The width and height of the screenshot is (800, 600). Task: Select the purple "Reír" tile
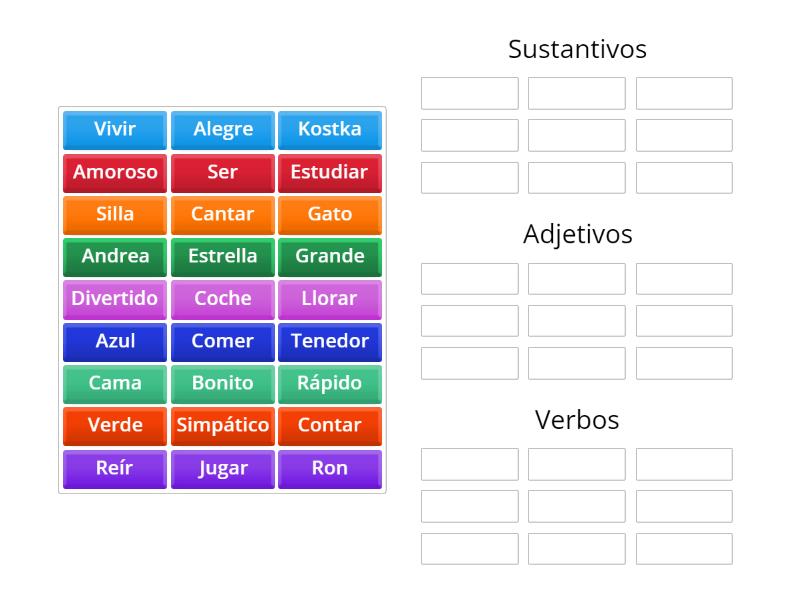click(x=114, y=467)
